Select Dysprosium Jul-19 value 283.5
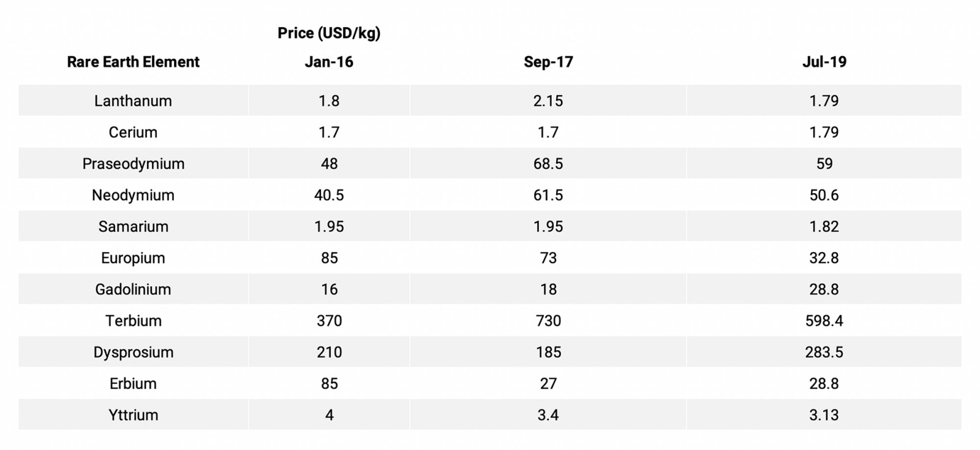This screenshot has width=980, height=450. point(824,352)
